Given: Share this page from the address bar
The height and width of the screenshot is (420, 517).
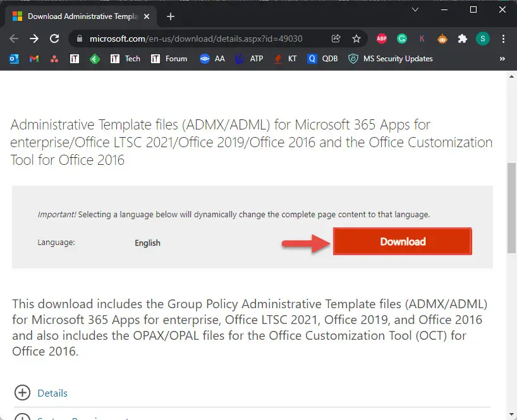Looking at the screenshot, I should coord(336,39).
